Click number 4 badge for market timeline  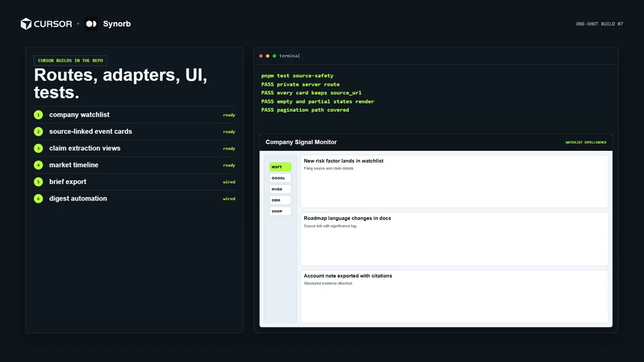[38, 165]
